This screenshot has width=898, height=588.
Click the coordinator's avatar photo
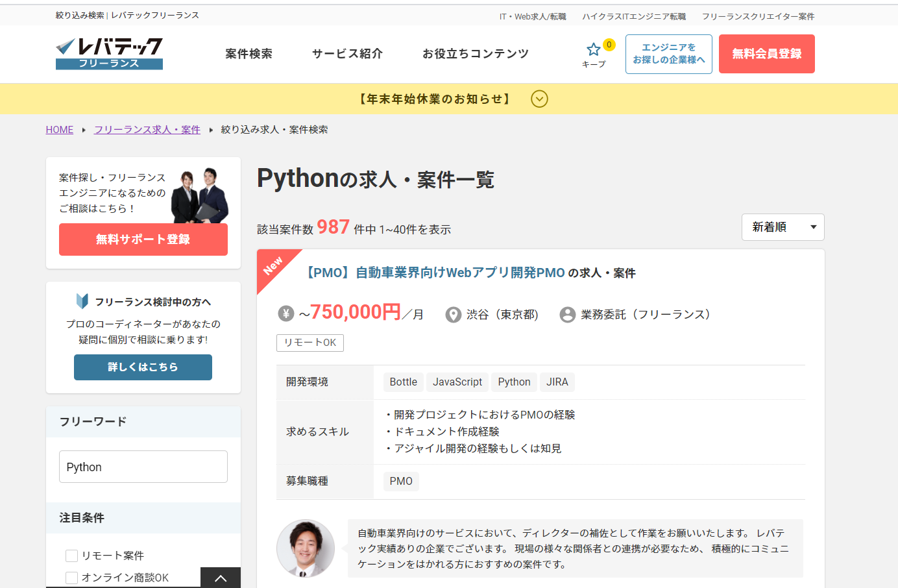coord(306,548)
